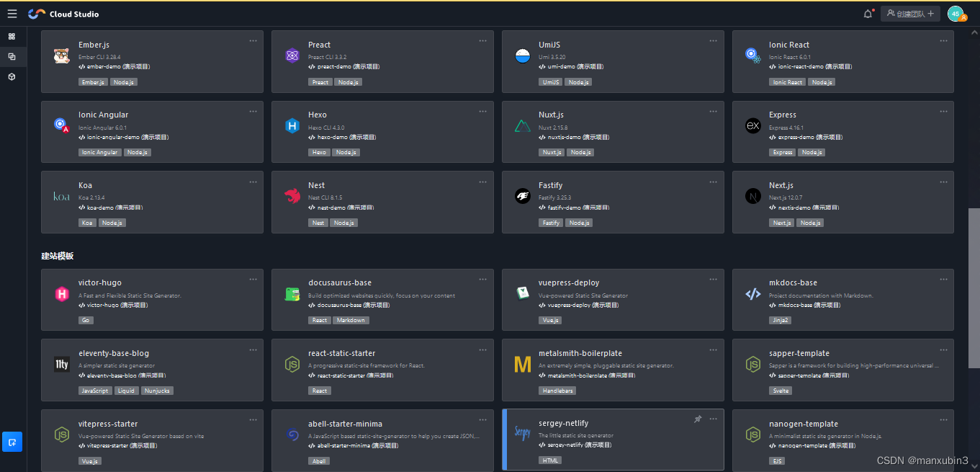Open the preact-demo project link

pyautogui.click(x=344, y=66)
